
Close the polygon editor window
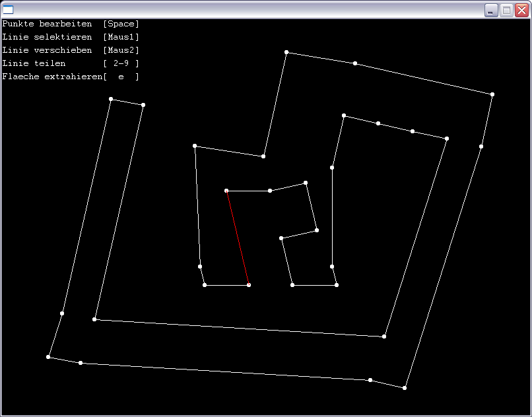click(x=521, y=10)
